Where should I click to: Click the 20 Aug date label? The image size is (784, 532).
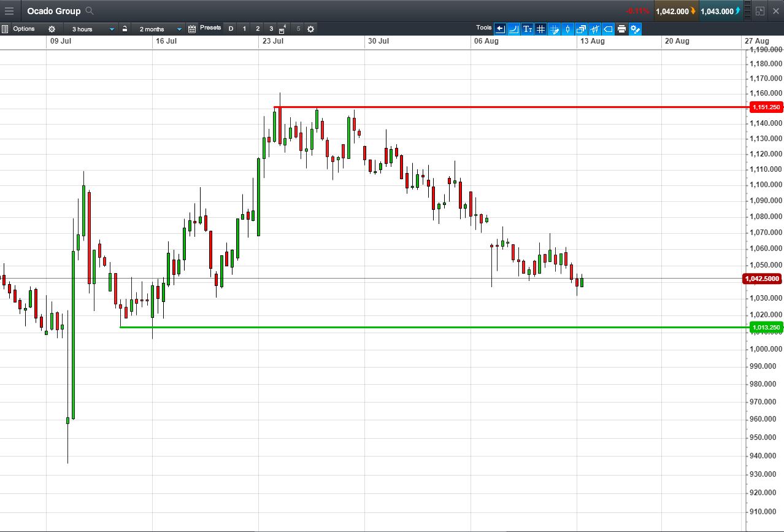[x=677, y=41]
